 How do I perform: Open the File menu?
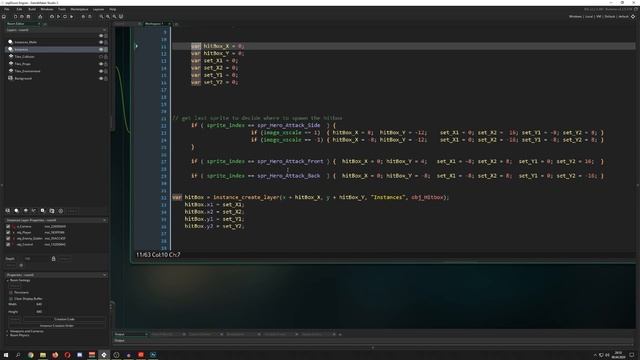coord(7,9)
